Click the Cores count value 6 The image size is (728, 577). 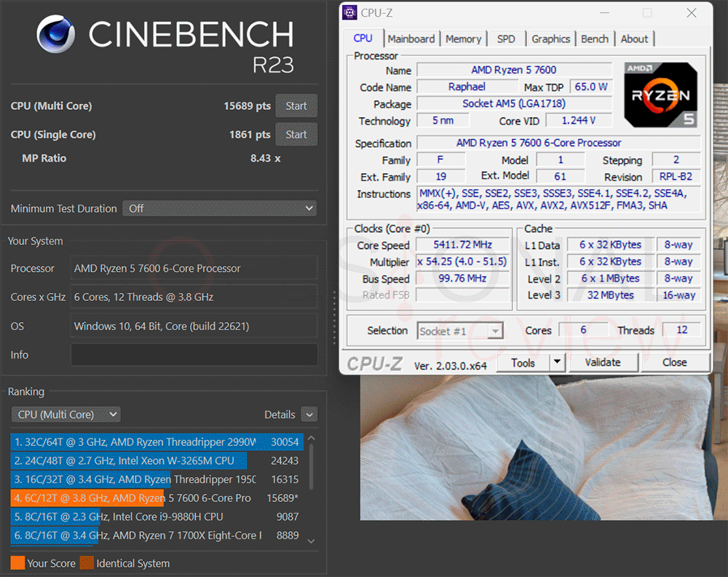[583, 330]
